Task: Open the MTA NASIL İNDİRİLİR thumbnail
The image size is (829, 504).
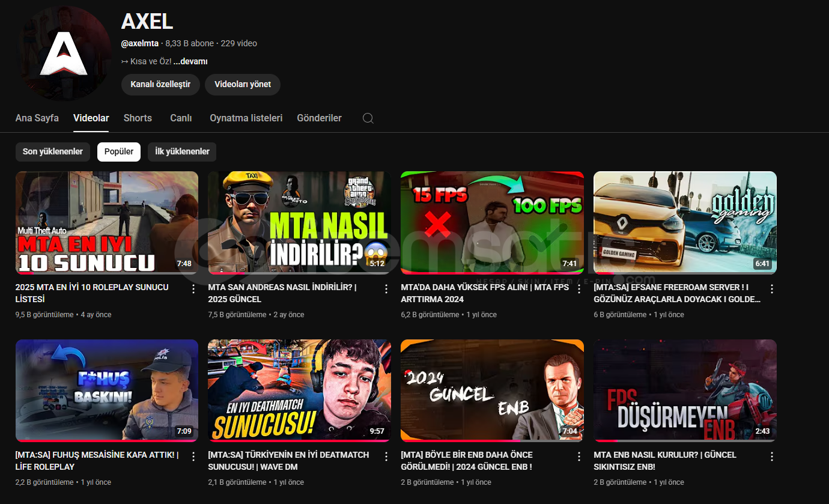Action: [x=299, y=223]
